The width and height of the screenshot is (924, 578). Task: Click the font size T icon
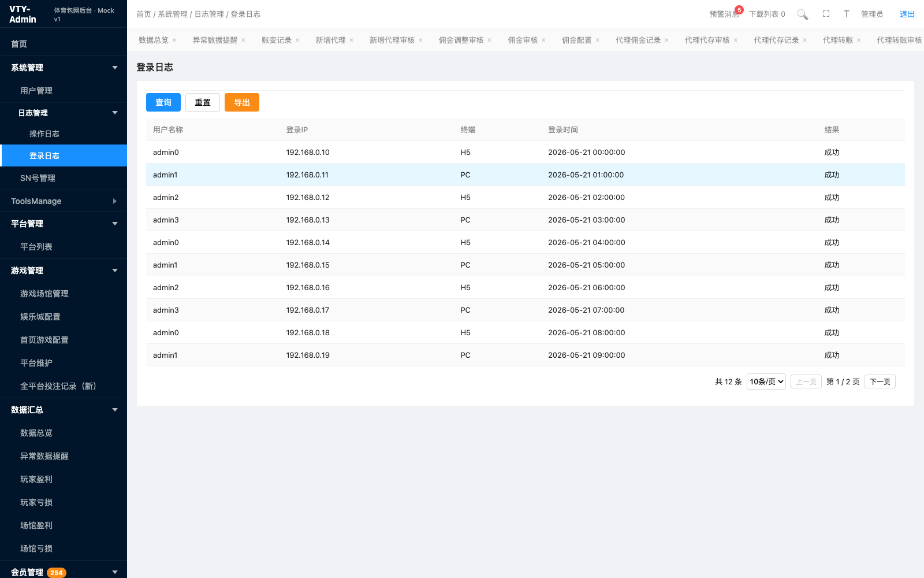(x=846, y=14)
